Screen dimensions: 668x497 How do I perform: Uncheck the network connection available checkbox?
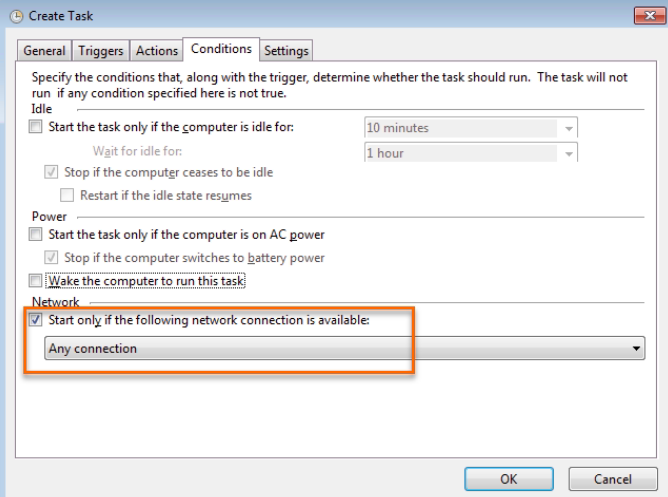point(35,319)
